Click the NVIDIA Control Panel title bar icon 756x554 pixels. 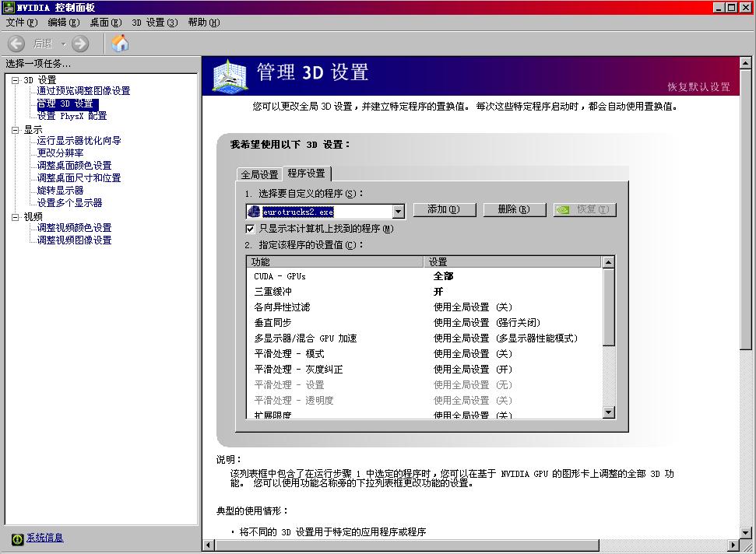[x=8, y=7]
